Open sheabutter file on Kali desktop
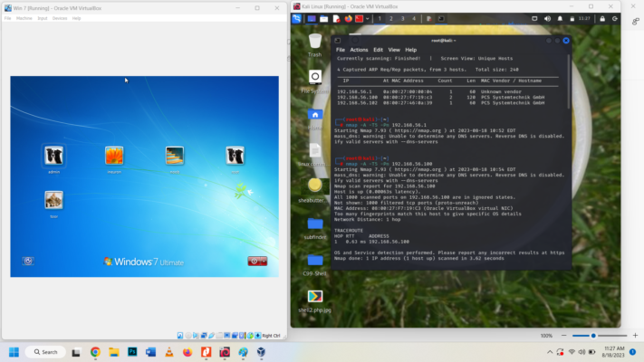This screenshot has width=644, height=362. [314, 190]
